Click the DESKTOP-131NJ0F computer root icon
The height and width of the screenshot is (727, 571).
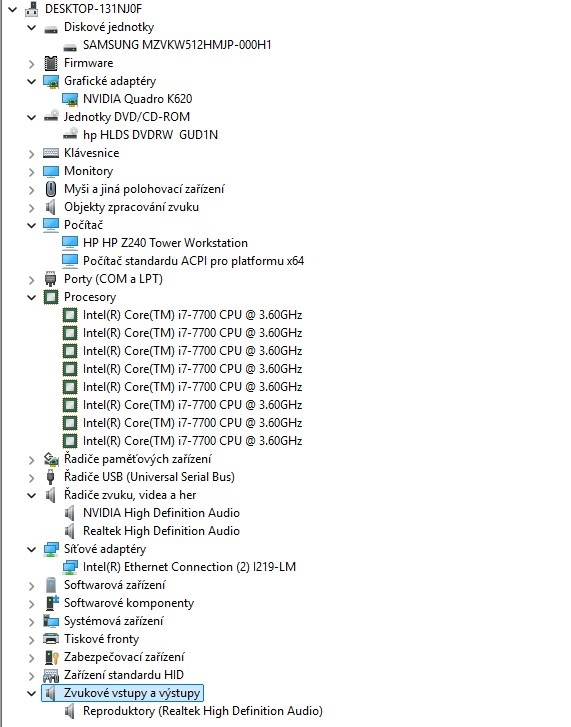click(32, 9)
